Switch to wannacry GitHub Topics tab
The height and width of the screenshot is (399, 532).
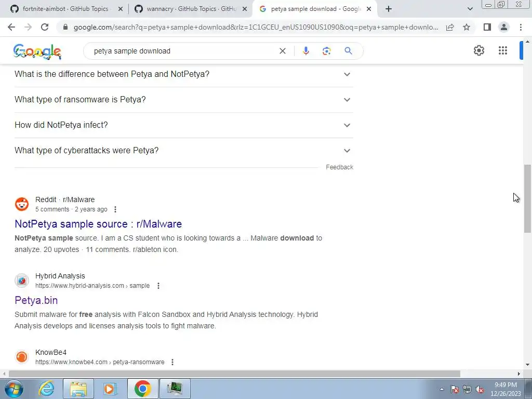[x=191, y=9]
